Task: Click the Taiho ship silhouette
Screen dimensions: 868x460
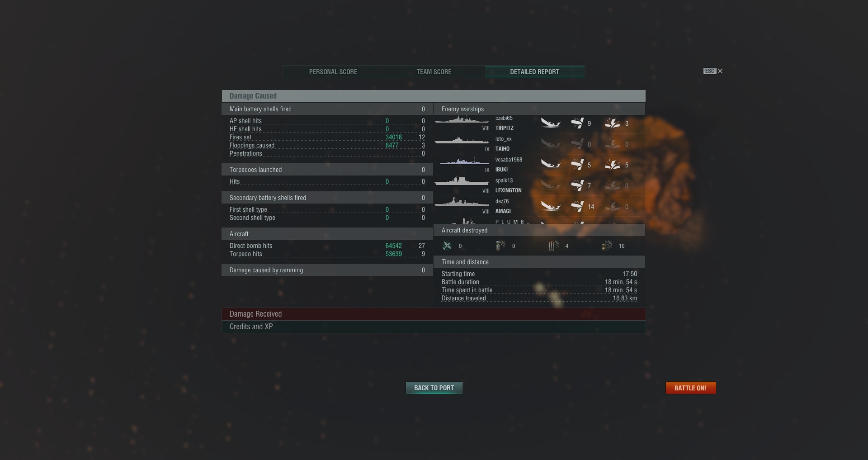Action: click(462, 141)
